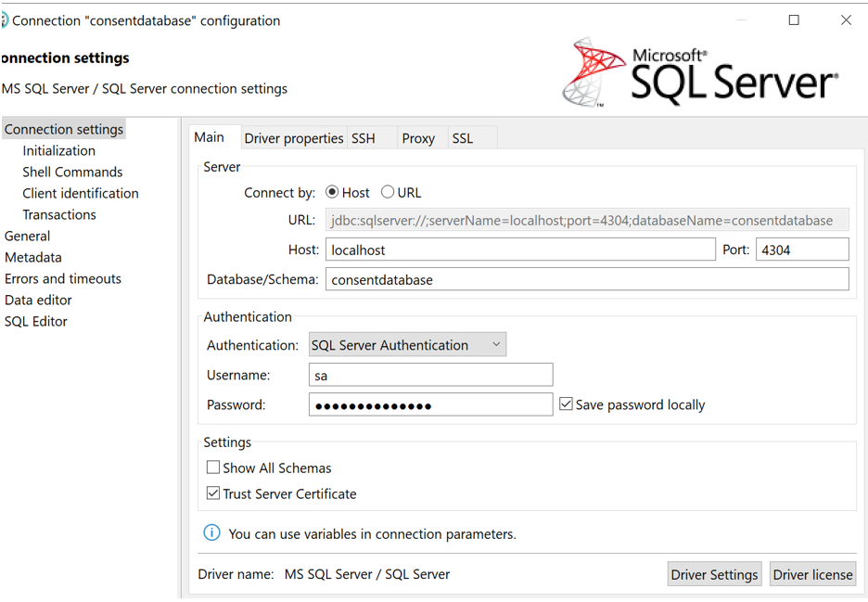Click the Driver Settings button
868x602 pixels.
point(714,573)
